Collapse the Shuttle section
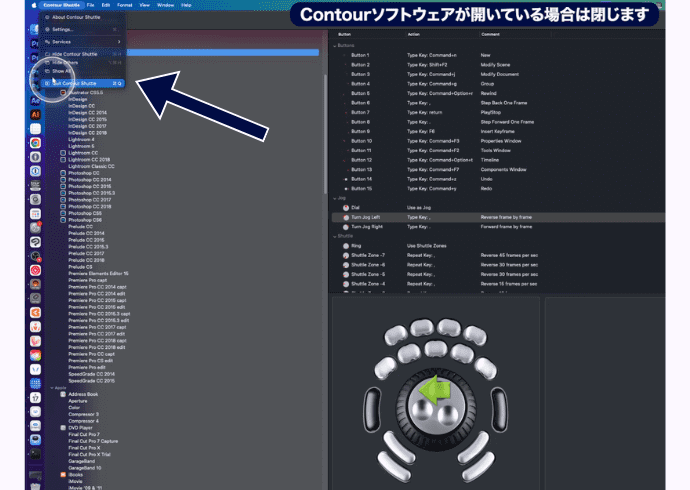 coord(336,236)
